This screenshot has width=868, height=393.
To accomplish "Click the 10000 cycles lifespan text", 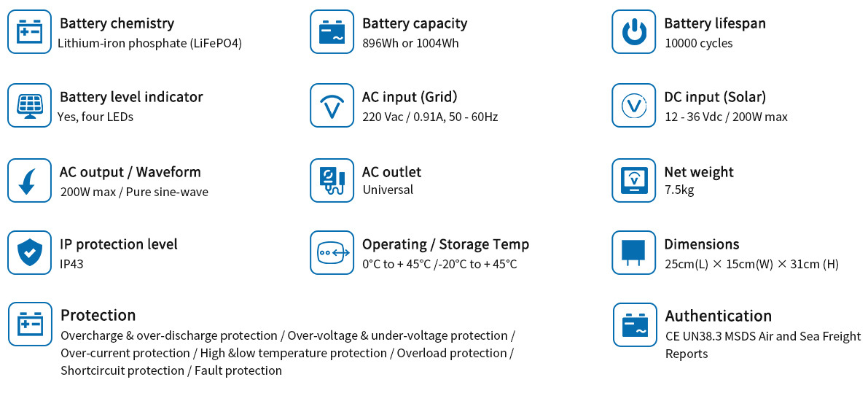I will click(x=698, y=43).
